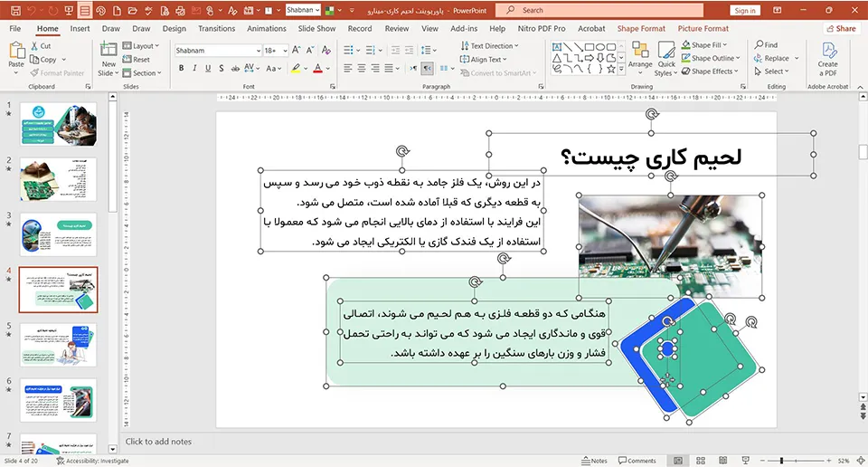Center the paragraph text

click(362, 68)
